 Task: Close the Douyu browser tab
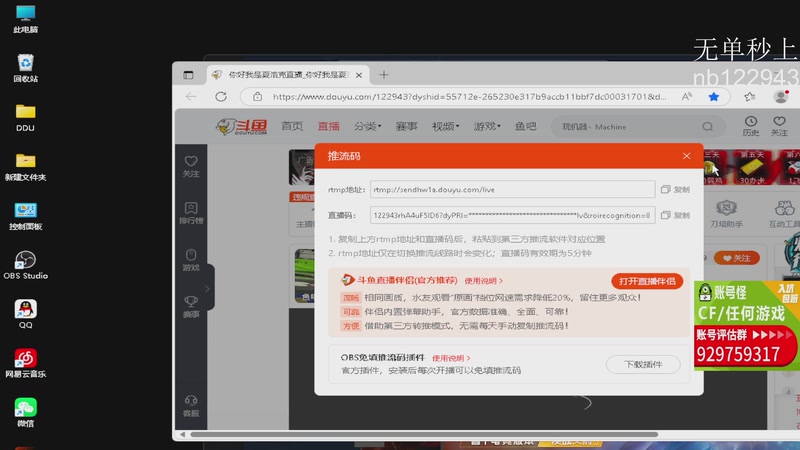(359, 75)
